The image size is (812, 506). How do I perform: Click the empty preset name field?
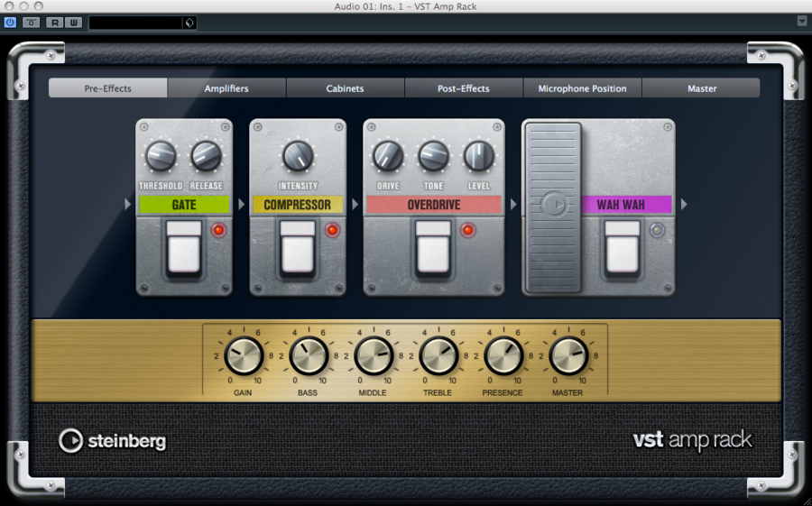(x=136, y=23)
